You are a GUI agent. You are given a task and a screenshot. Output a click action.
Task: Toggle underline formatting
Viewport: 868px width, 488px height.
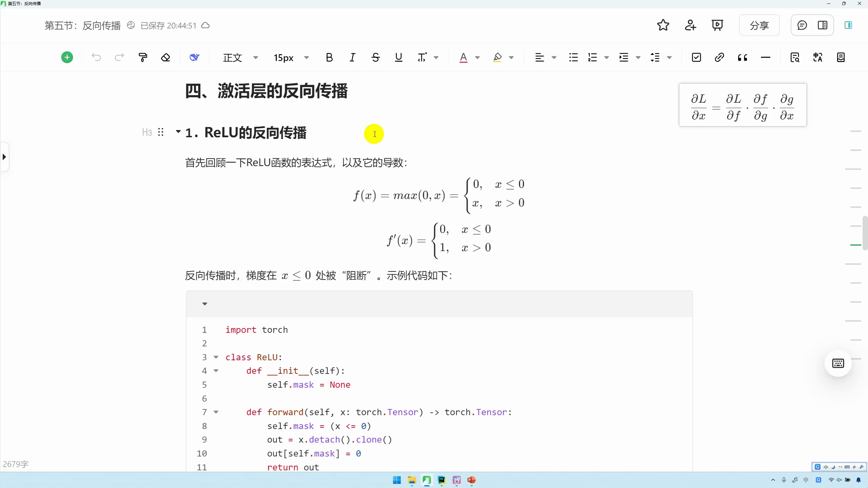(398, 57)
